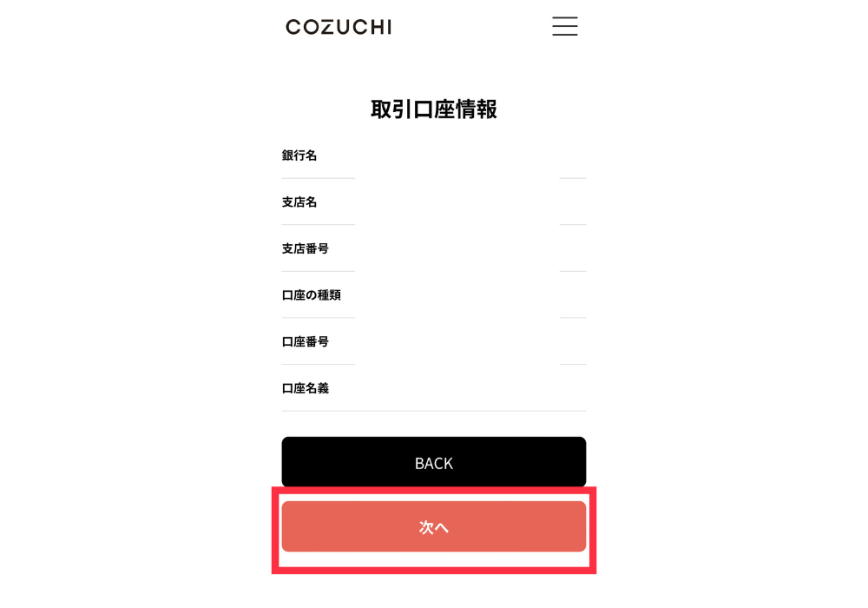This screenshot has height=608, width=868.
Task: Click the blank value area beside 支店番号
Action: 457,248
